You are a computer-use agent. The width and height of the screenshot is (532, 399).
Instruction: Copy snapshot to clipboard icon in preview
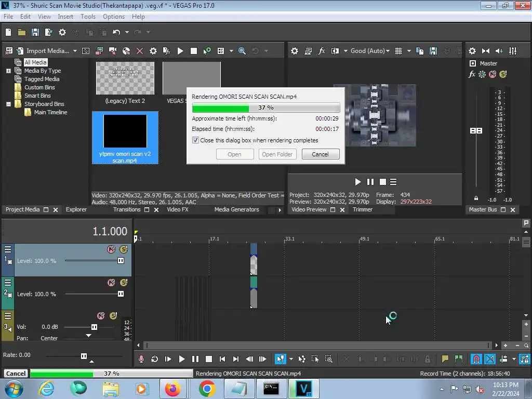(420, 51)
